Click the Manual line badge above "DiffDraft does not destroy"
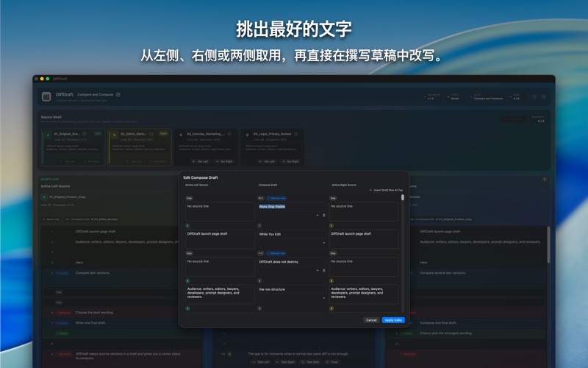Image resolution: width=588 pixels, height=368 pixels. click(276, 253)
